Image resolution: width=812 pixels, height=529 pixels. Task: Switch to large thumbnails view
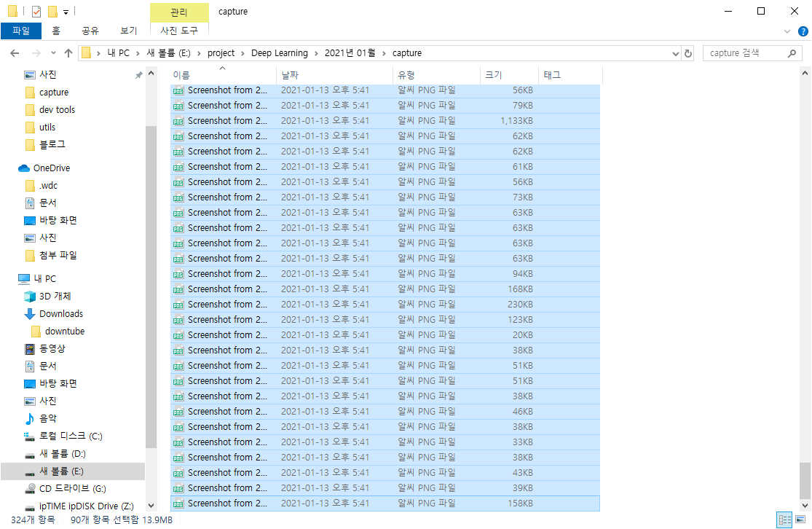tap(800, 520)
